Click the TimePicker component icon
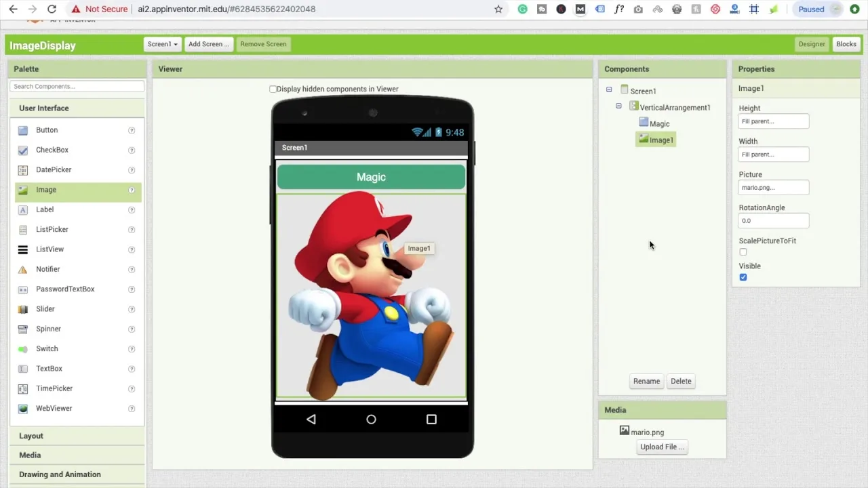This screenshot has width=868, height=488. tap(23, 389)
